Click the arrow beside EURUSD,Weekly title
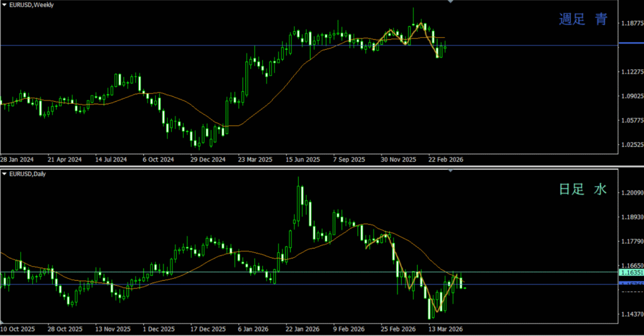Viewport: 644px width, 336px height. (x=5, y=5)
